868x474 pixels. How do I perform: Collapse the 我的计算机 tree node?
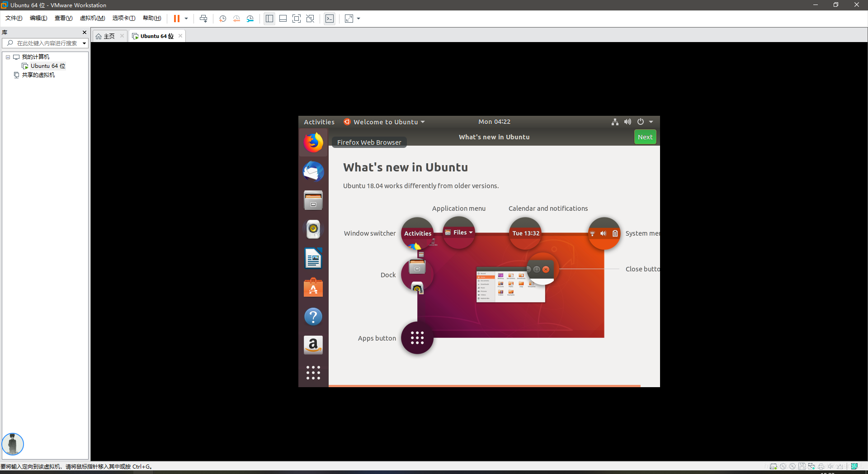8,57
